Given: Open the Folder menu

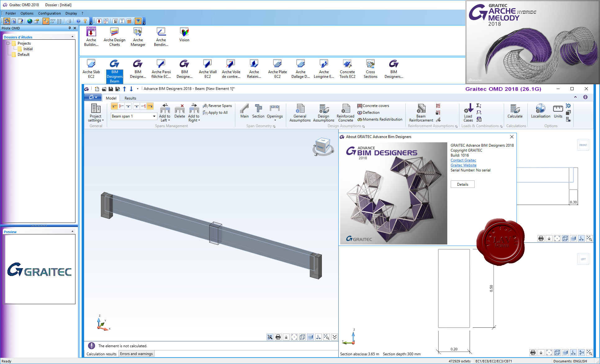Looking at the screenshot, I should (x=11, y=13).
